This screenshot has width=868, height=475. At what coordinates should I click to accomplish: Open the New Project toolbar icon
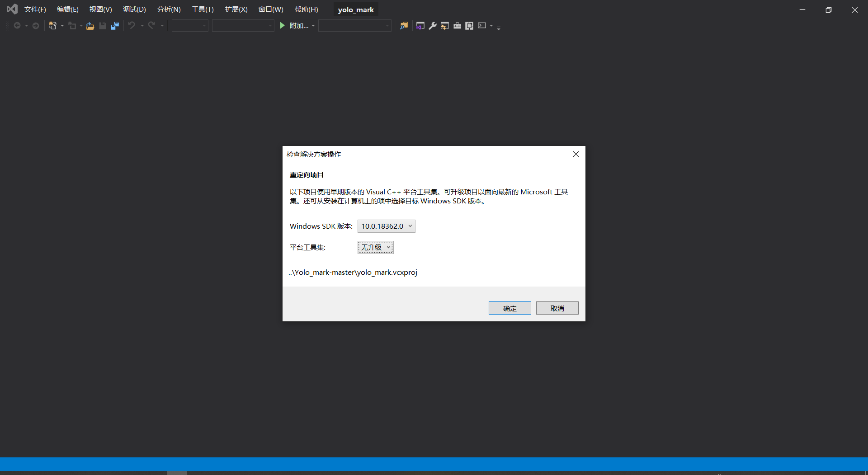coord(52,25)
